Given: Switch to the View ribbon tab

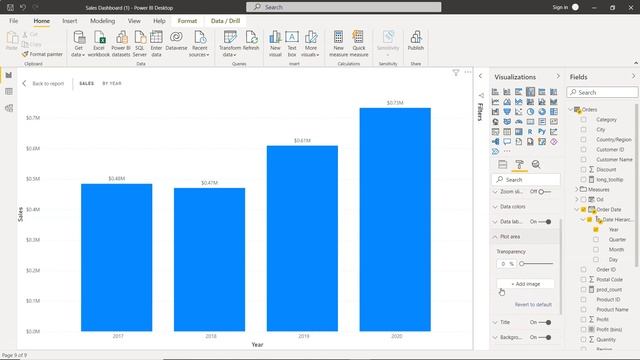Looking at the screenshot, I should click(x=134, y=21).
